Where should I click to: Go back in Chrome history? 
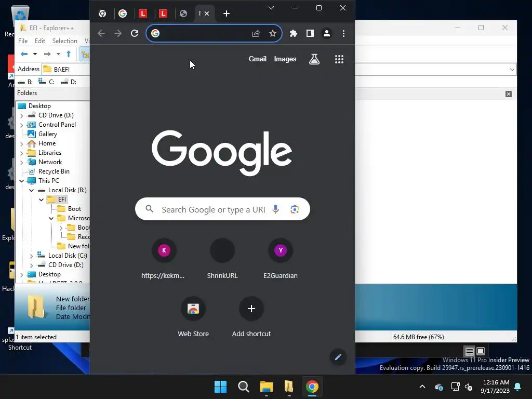101,33
